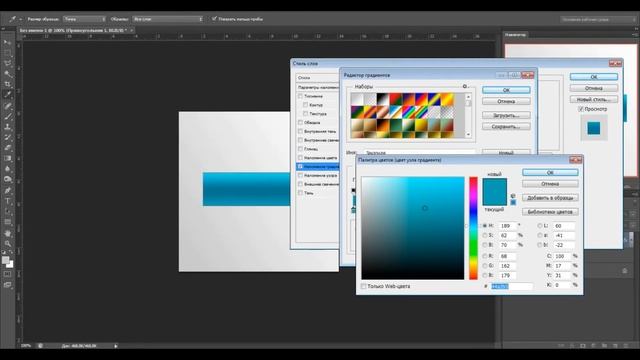
Task: Click the H hue value field
Action: [507, 226]
